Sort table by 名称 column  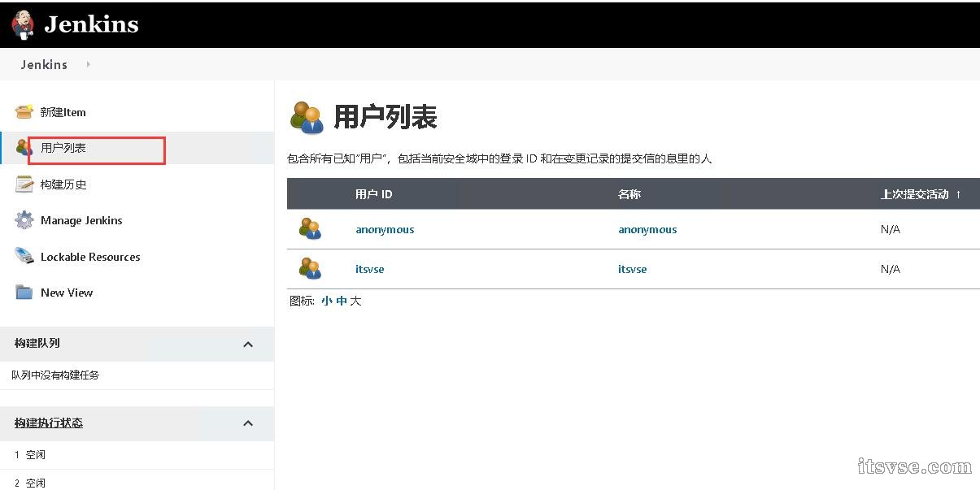629,194
